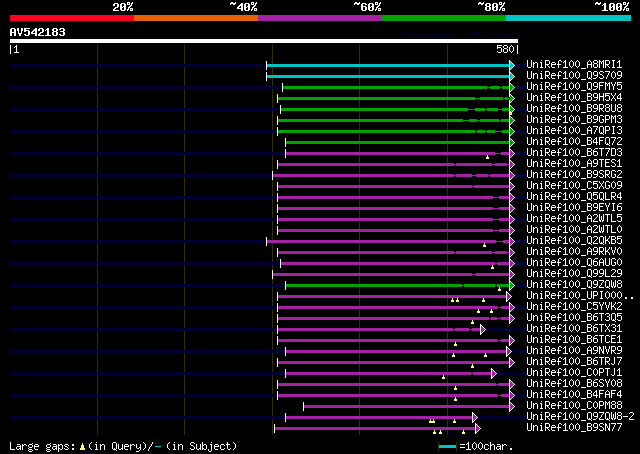Click the AV542183 query sequence label
This screenshot has width=640, height=454.
pyautogui.click(x=38, y=32)
